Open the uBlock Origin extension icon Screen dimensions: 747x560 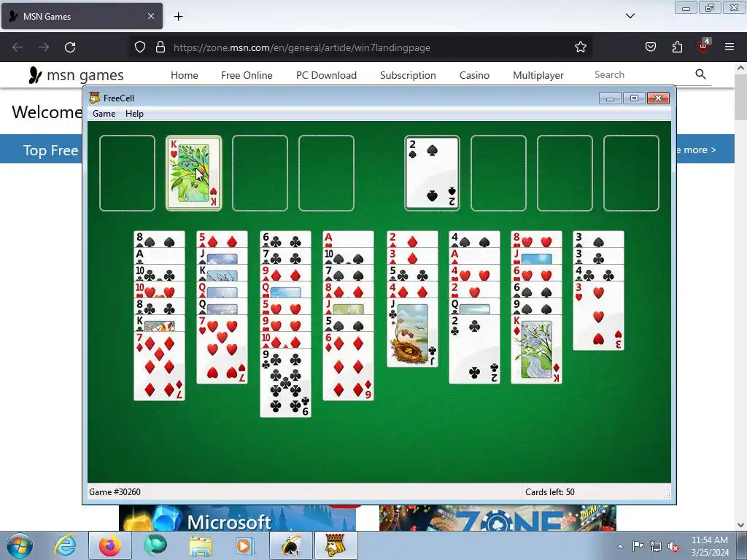pos(704,46)
